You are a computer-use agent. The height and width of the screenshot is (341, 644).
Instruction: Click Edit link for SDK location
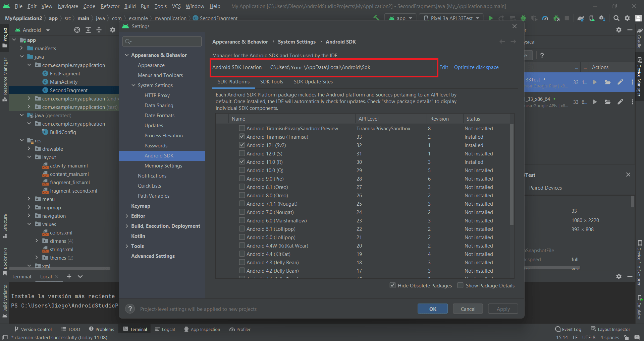pyautogui.click(x=444, y=67)
